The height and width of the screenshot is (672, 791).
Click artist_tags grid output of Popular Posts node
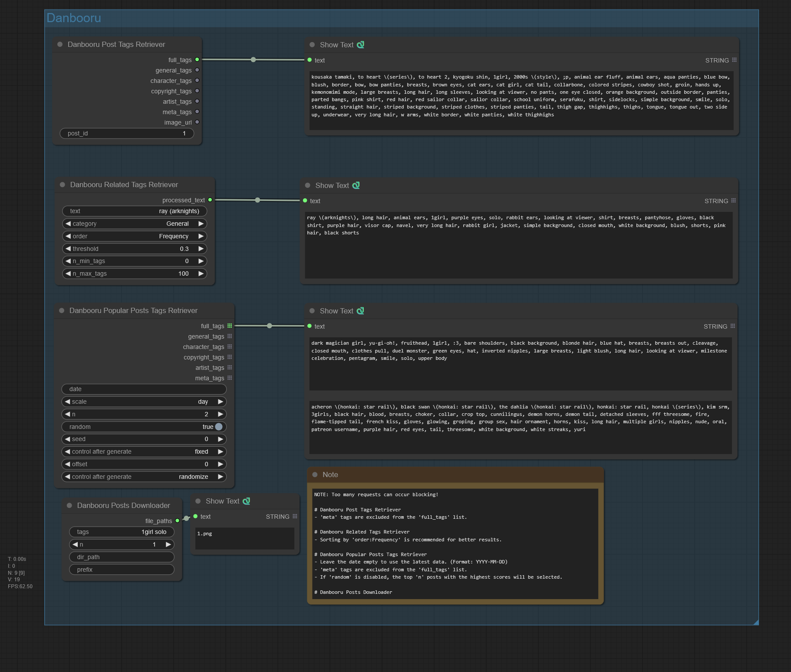point(230,367)
